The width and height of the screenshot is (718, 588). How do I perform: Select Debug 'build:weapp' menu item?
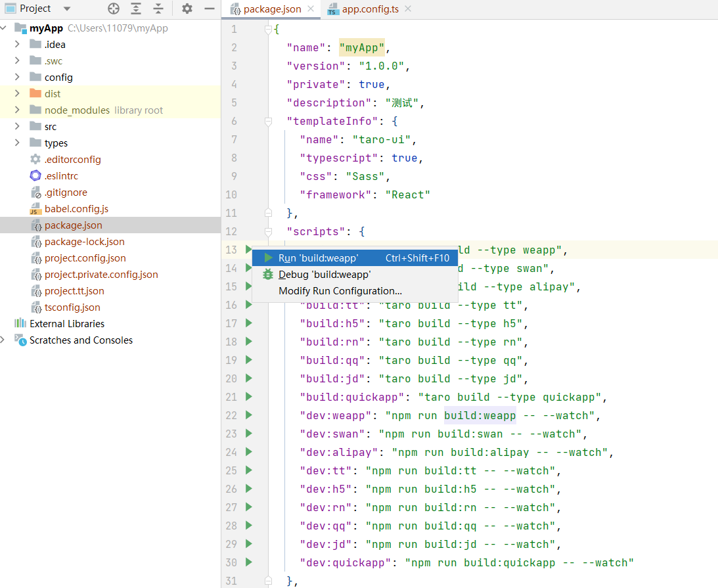pos(324,275)
